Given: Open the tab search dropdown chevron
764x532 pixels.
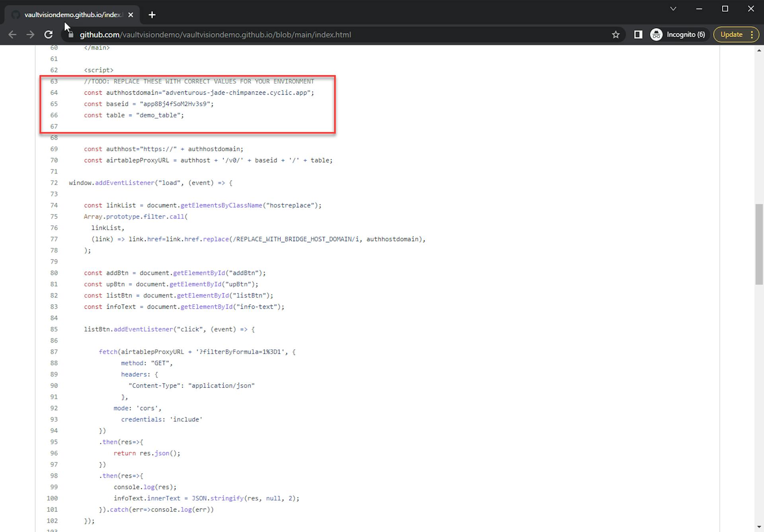Looking at the screenshot, I should pyautogui.click(x=673, y=9).
